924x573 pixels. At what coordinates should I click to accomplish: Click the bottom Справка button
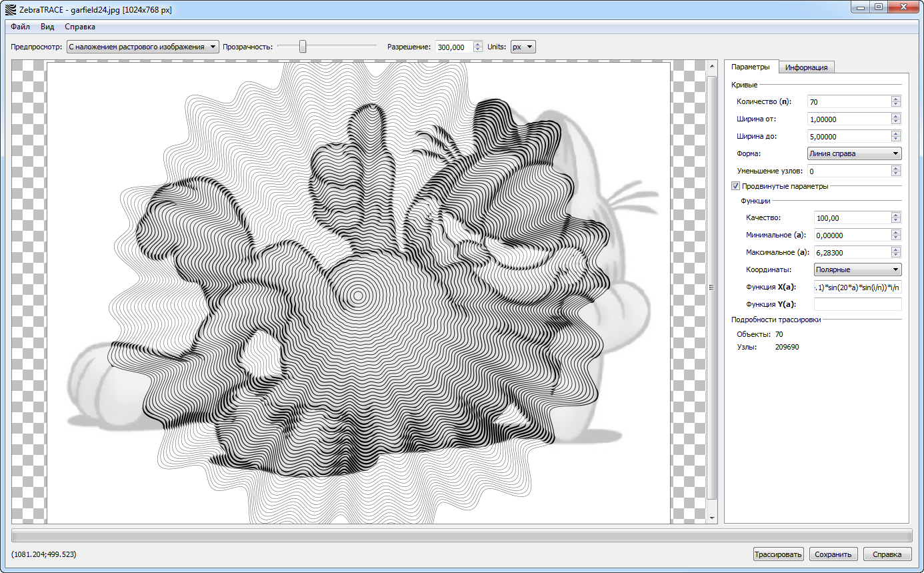[x=887, y=554]
